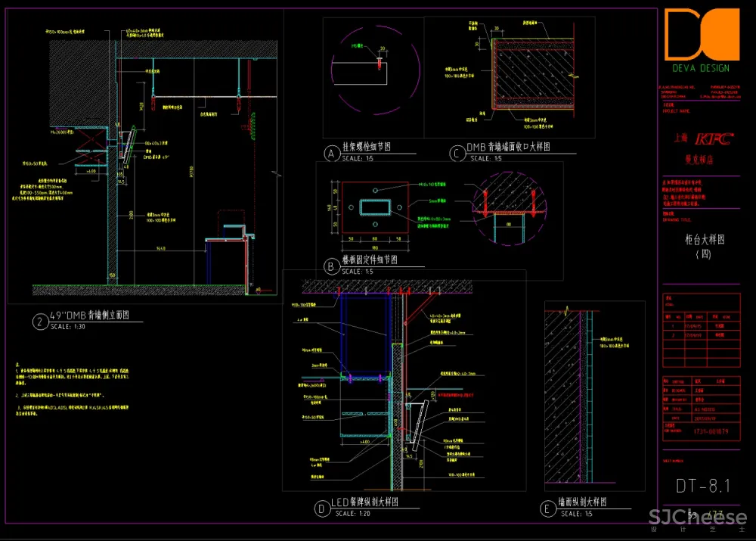Image resolution: width=756 pixels, height=541 pixels.
Task: Click the circled C detail marker
Action: tap(456, 154)
